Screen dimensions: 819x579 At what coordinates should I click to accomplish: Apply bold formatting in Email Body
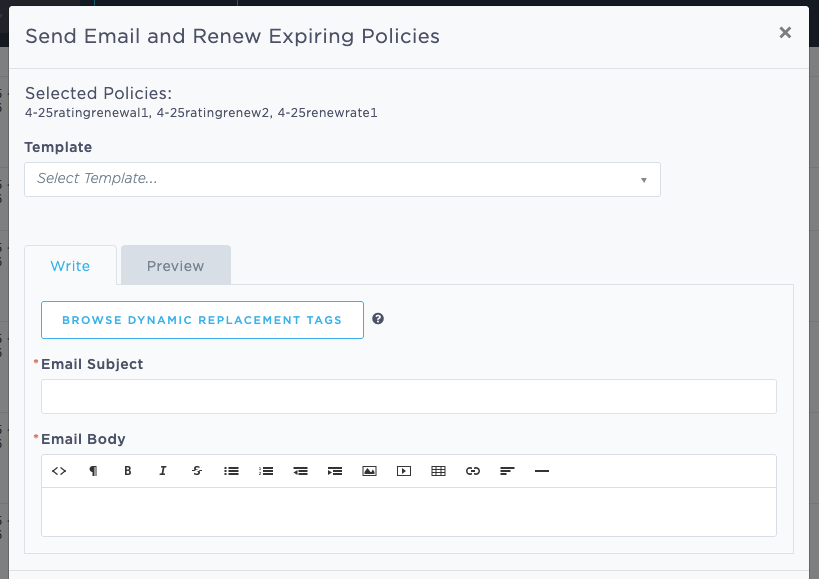(127, 471)
